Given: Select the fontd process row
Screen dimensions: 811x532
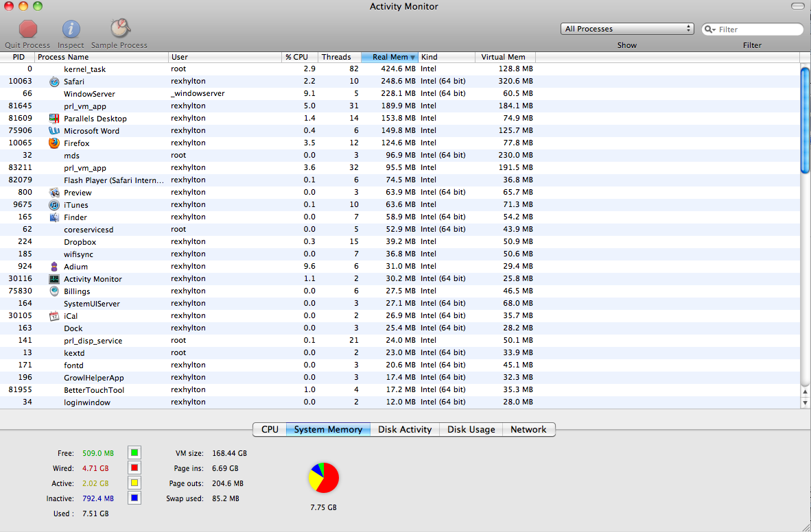Looking at the screenshot, I should (x=400, y=365).
